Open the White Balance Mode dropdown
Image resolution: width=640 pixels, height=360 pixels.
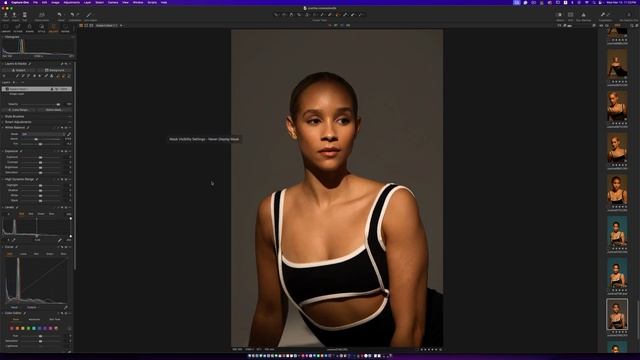[x=43, y=134]
